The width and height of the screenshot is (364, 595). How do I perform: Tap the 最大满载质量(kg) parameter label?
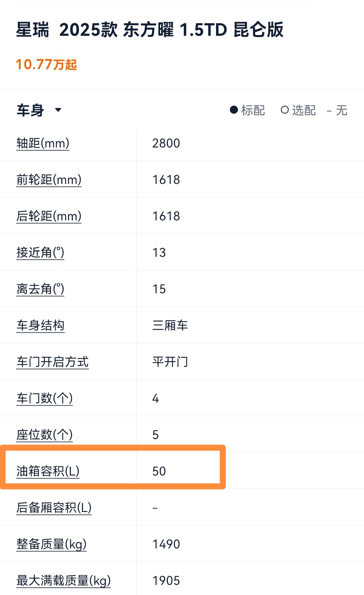point(64,580)
